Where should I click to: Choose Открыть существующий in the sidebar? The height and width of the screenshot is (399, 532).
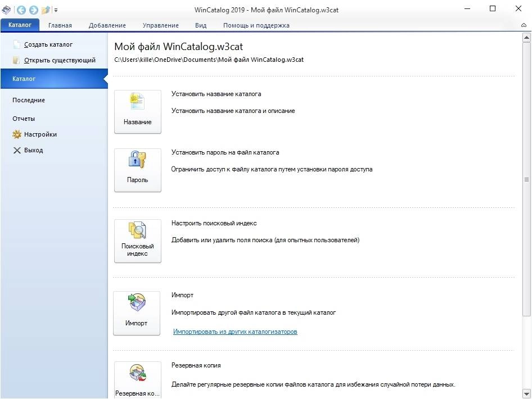tap(60, 60)
